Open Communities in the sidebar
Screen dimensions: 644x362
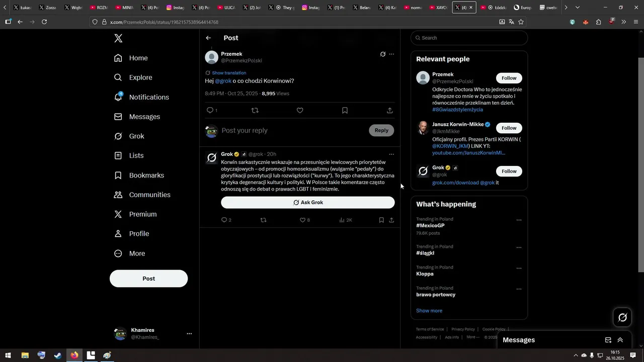[142, 195]
